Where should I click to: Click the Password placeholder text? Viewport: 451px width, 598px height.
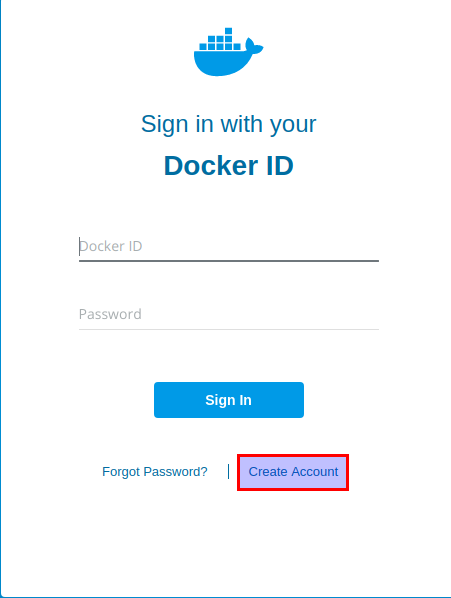pos(110,315)
